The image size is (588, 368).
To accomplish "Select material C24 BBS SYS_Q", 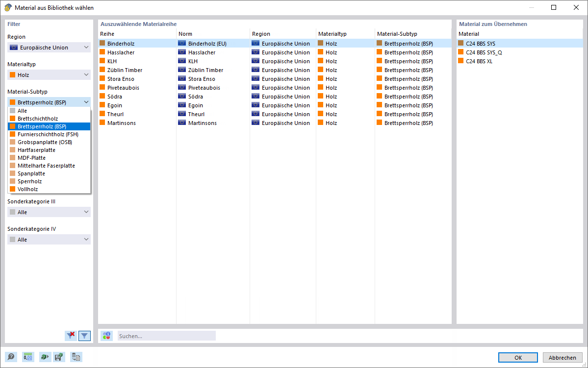I will [x=519, y=52].
